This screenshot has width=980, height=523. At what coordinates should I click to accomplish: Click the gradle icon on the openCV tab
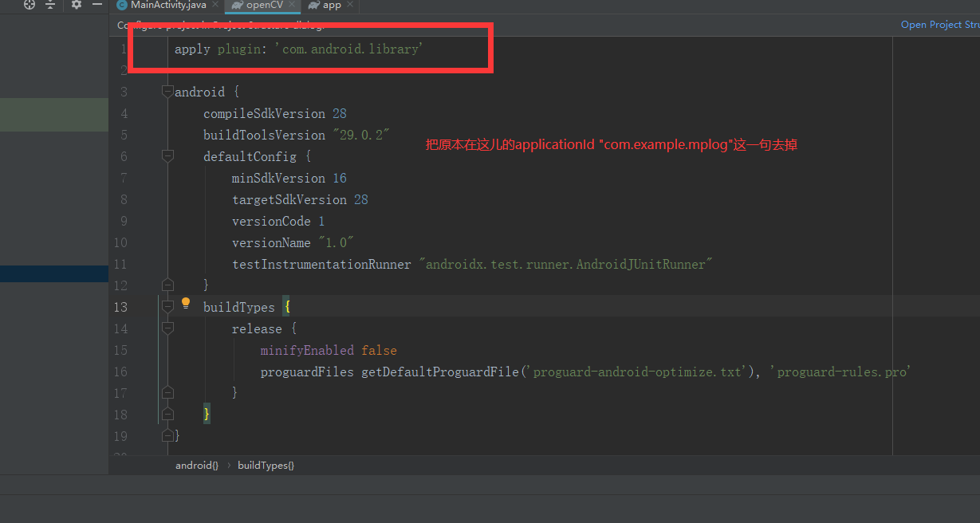pyautogui.click(x=236, y=6)
